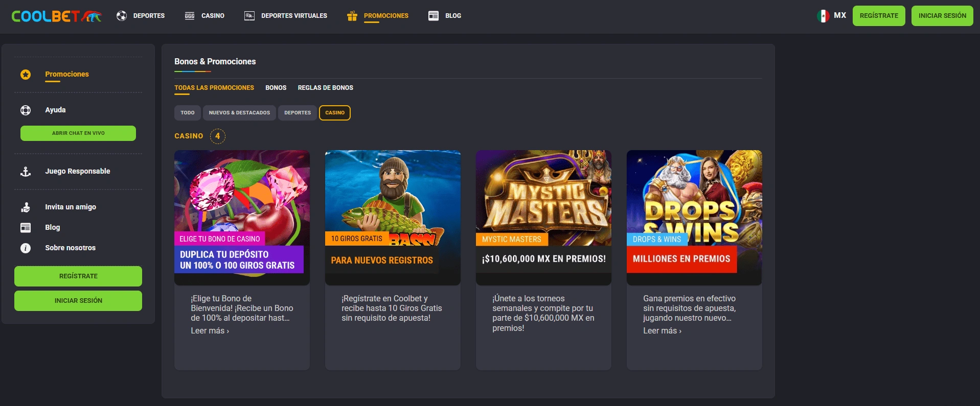Click the sidebar Blog icon
The width and height of the screenshot is (980, 406).
tap(26, 228)
